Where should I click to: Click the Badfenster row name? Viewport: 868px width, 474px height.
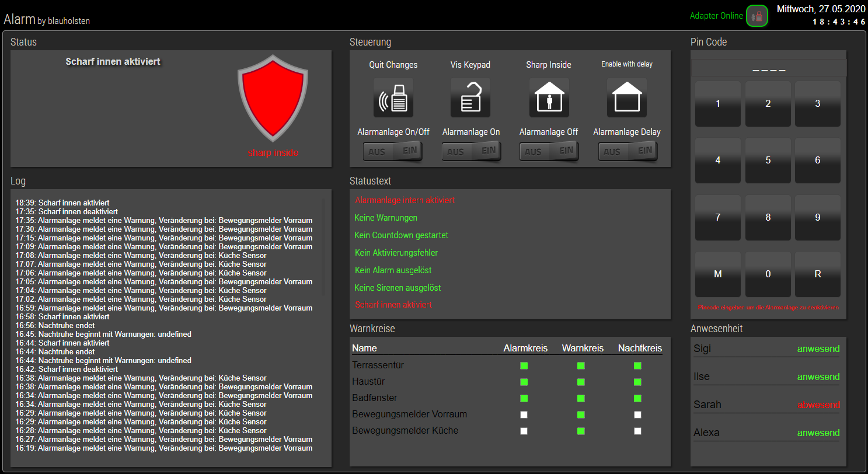375,398
